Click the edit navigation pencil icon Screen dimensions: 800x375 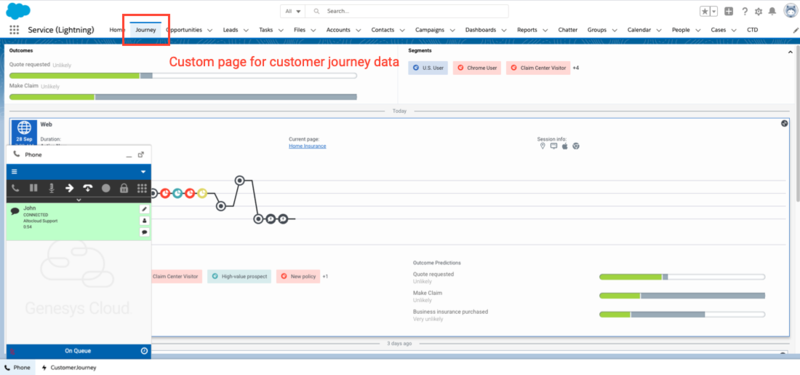tap(795, 31)
